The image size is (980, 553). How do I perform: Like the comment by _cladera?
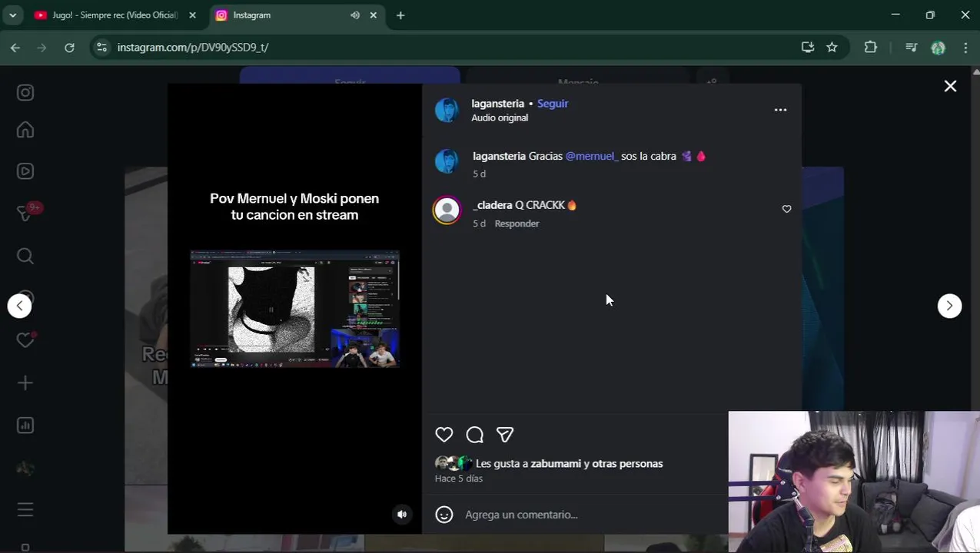pos(786,209)
